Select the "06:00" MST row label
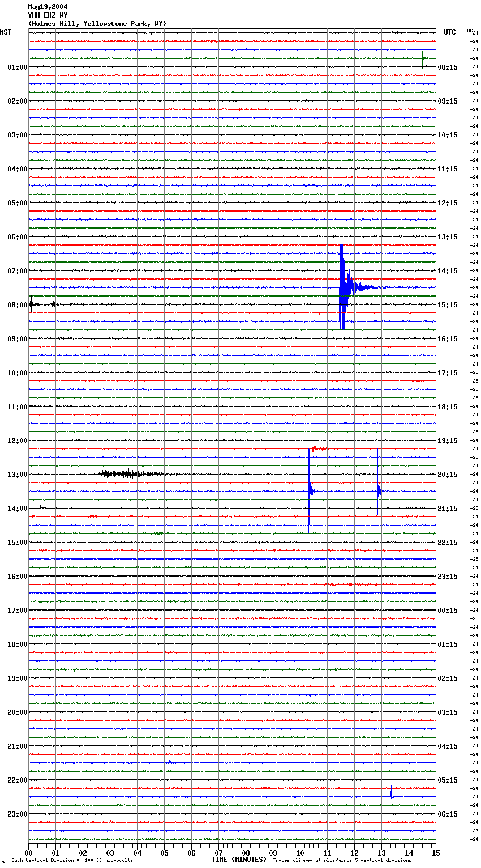This screenshot has height=868, width=481. [18, 237]
